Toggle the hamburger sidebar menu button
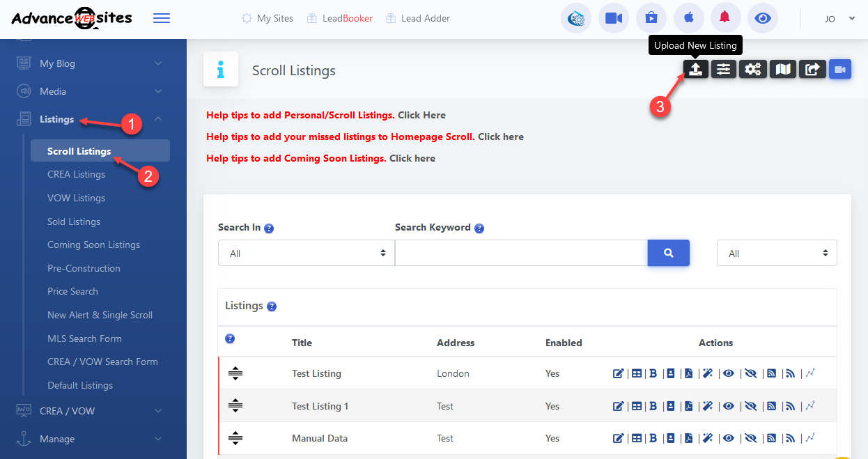Image resolution: width=868 pixels, height=459 pixels. click(x=162, y=18)
